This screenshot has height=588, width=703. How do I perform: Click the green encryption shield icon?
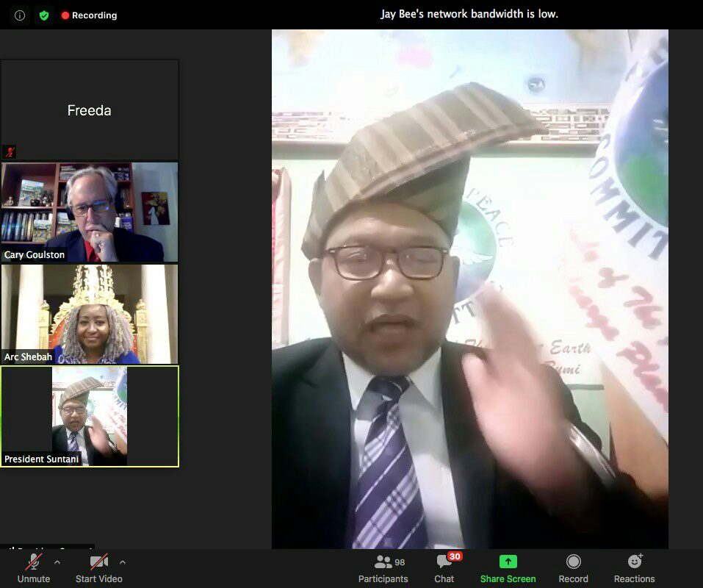tap(44, 15)
